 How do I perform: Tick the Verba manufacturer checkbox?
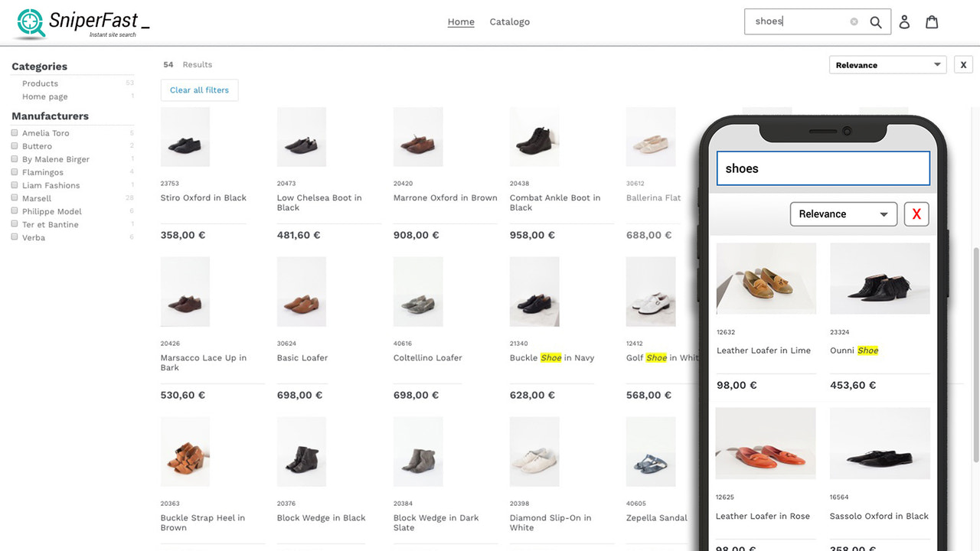(x=13, y=237)
